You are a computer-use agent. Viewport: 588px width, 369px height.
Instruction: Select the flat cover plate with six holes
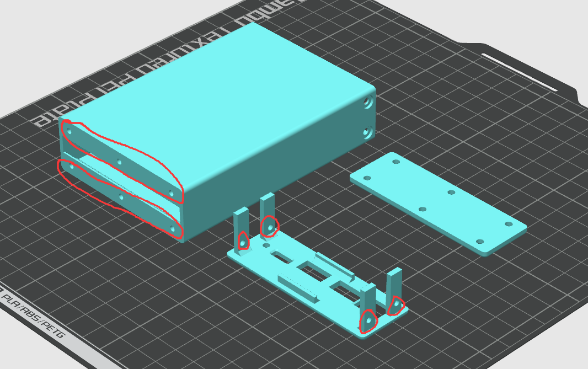[438, 204]
